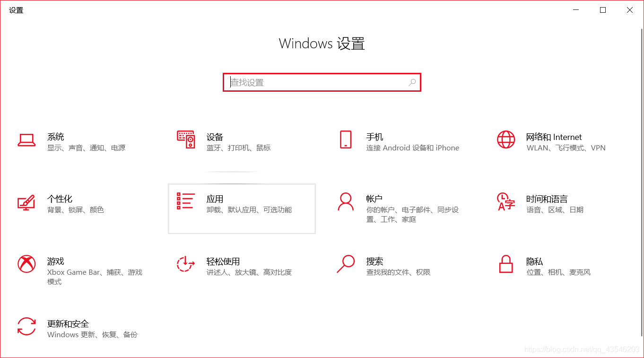Open the 更新和安全 refresh arrows icon

tap(26, 326)
